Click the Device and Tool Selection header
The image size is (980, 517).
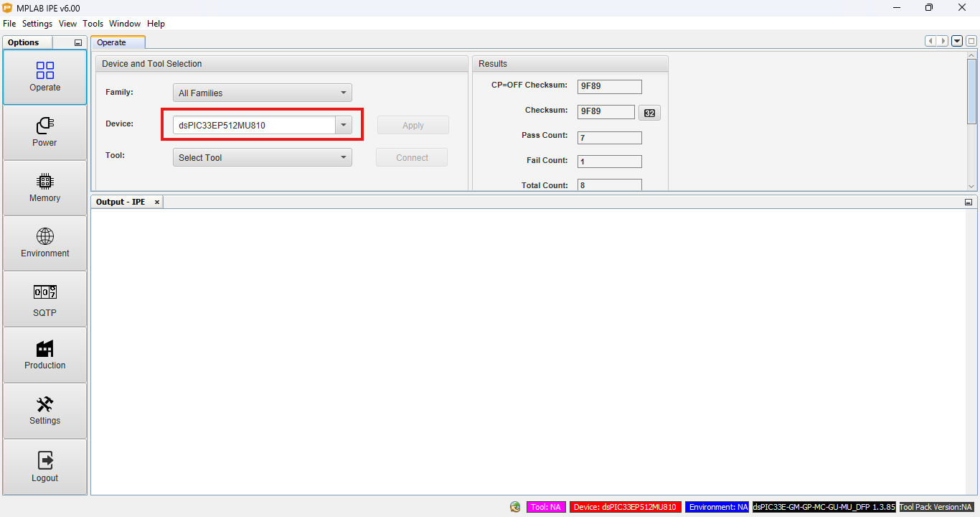point(282,64)
